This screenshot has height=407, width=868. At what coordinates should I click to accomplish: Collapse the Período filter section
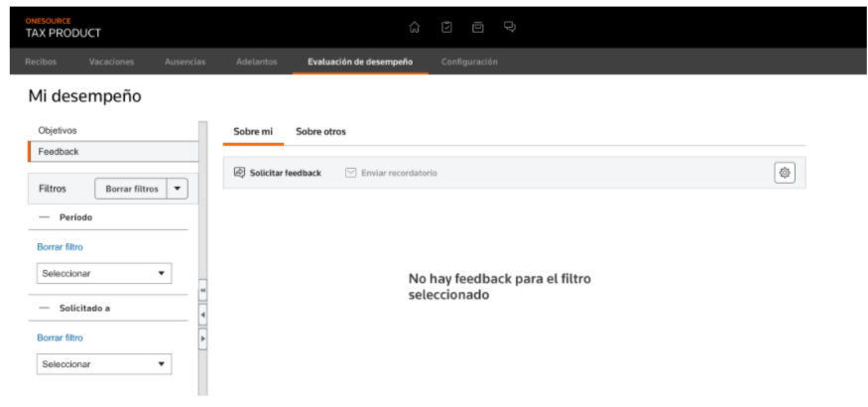[x=45, y=217]
